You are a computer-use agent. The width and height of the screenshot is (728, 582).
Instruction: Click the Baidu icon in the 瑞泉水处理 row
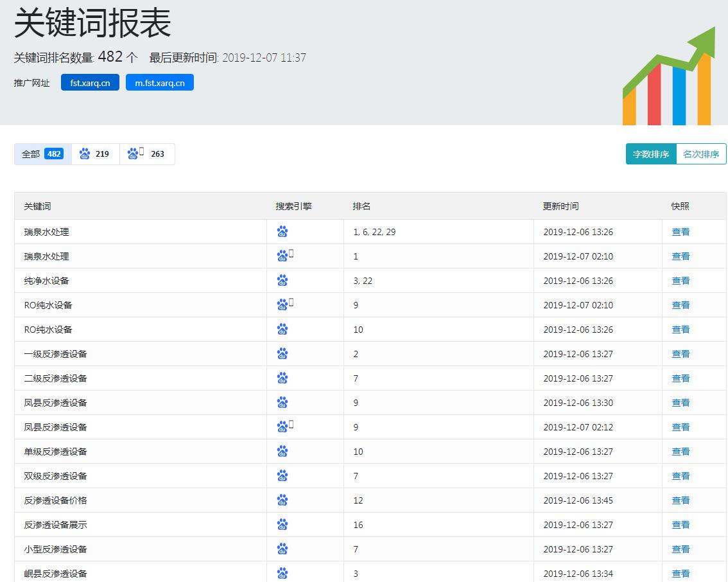click(x=282, y=232)
